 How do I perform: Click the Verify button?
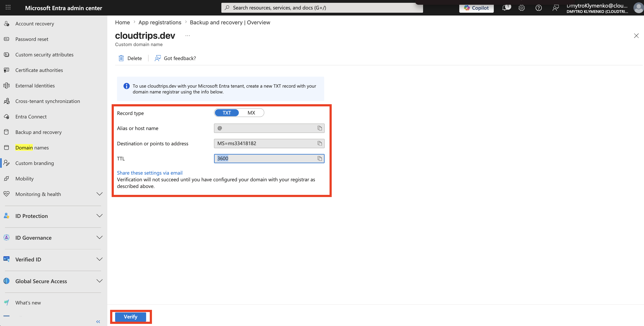(x=130, y=317)
